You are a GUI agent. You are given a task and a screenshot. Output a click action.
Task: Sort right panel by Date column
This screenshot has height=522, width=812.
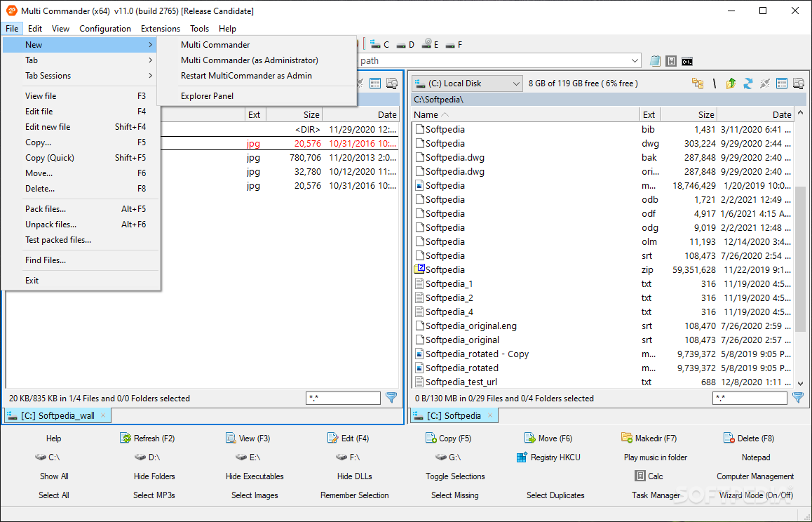(x=755, y=114)
